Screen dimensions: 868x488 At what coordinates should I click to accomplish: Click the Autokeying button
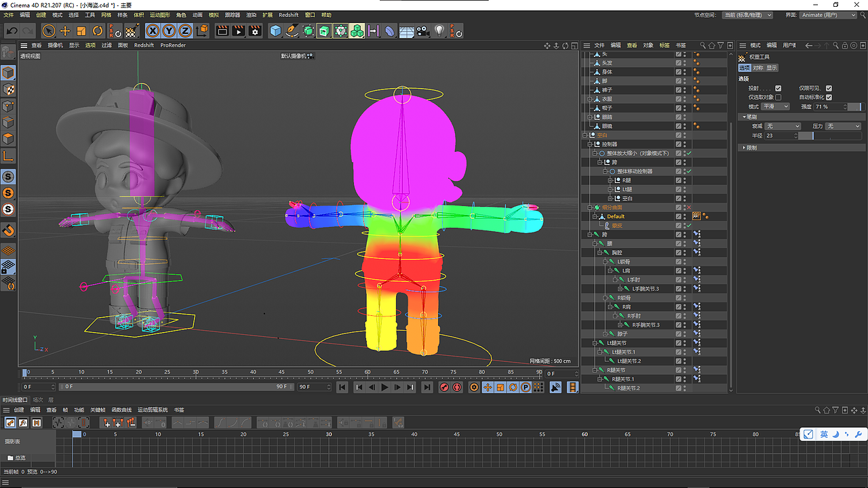point(457,387)
